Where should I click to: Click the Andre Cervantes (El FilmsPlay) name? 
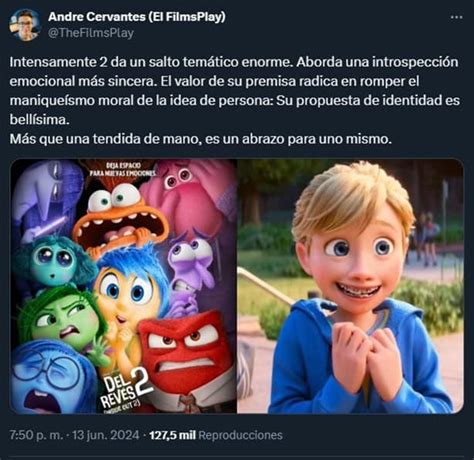(137, 17)
